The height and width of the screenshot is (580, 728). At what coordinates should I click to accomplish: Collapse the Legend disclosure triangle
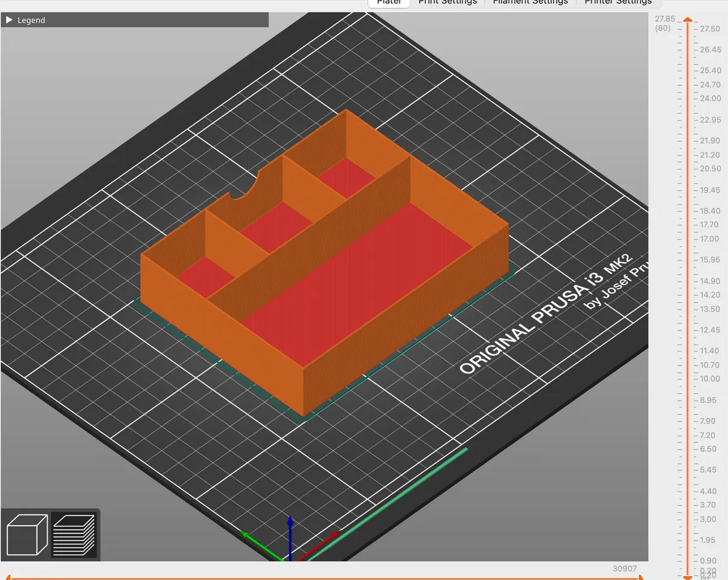coord(9,19)
